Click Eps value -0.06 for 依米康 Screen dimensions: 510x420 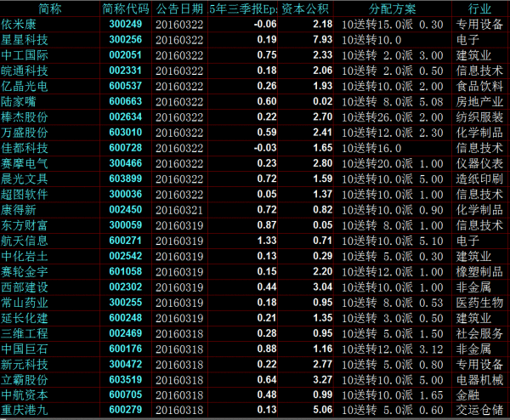pos(265,24)
